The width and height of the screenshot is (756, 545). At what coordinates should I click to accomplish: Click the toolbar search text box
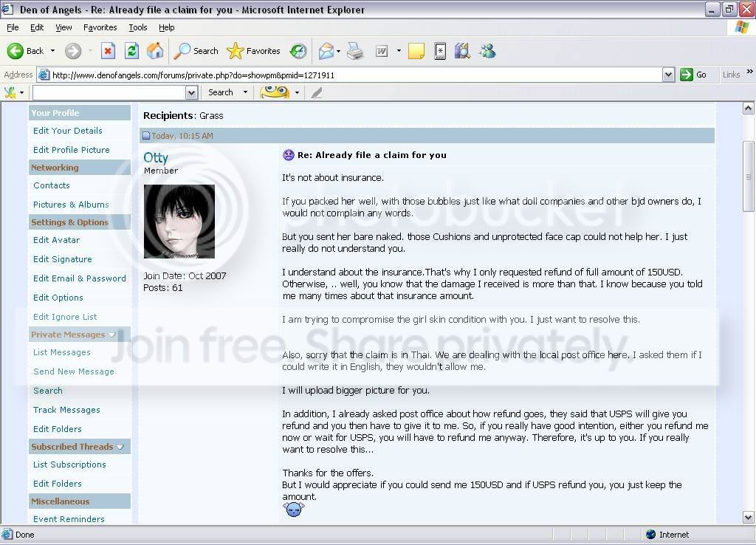tap(109, 92)
